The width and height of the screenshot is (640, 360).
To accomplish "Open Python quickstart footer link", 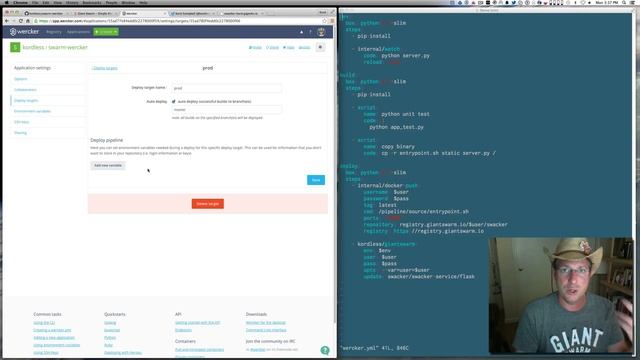I will coord(110,338).
